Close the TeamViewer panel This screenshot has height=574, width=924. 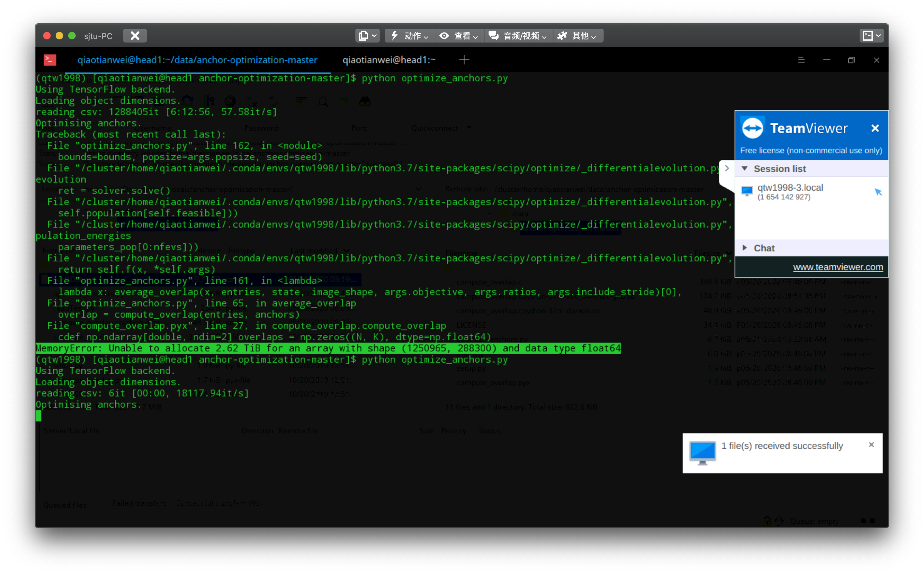coord(875,128)
